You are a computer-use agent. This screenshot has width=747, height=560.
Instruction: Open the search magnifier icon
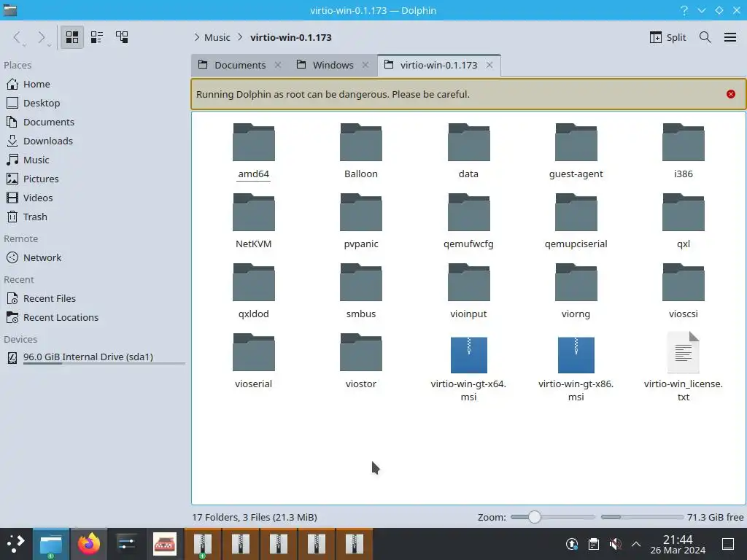tap(705, 37)
